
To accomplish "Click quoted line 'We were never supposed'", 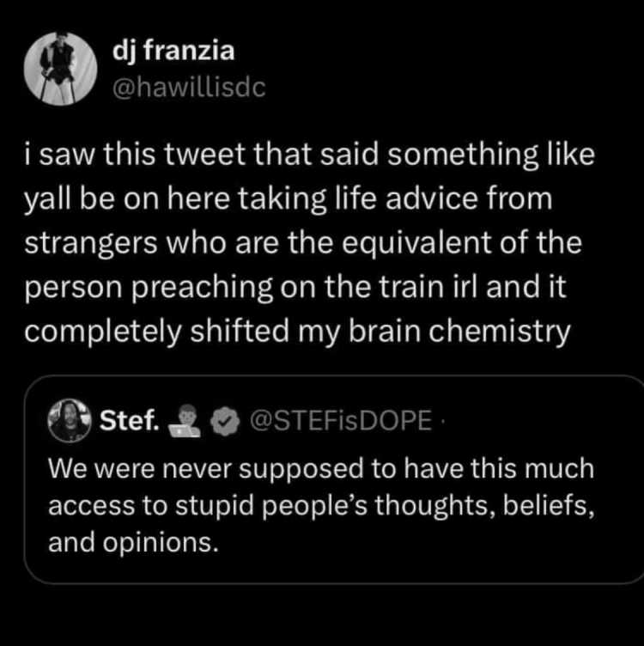I will pyautogui.click(x=321, y=469).
